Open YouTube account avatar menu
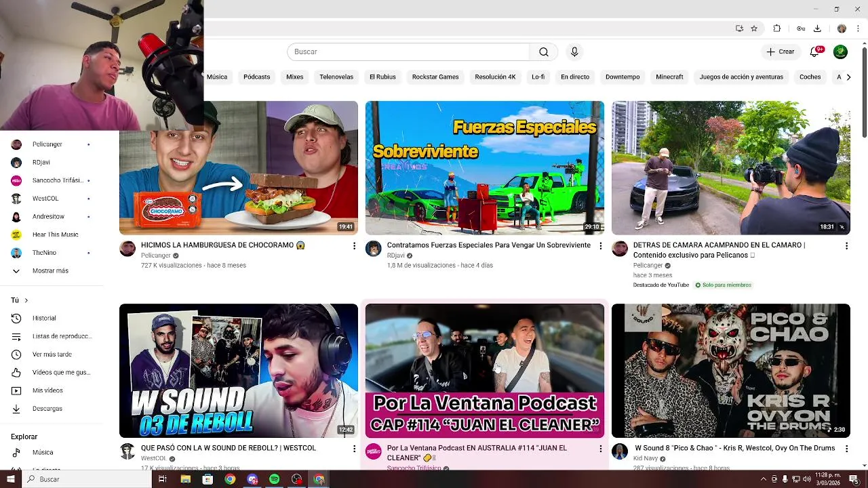The image size is (868, 488). click(840, 52)
